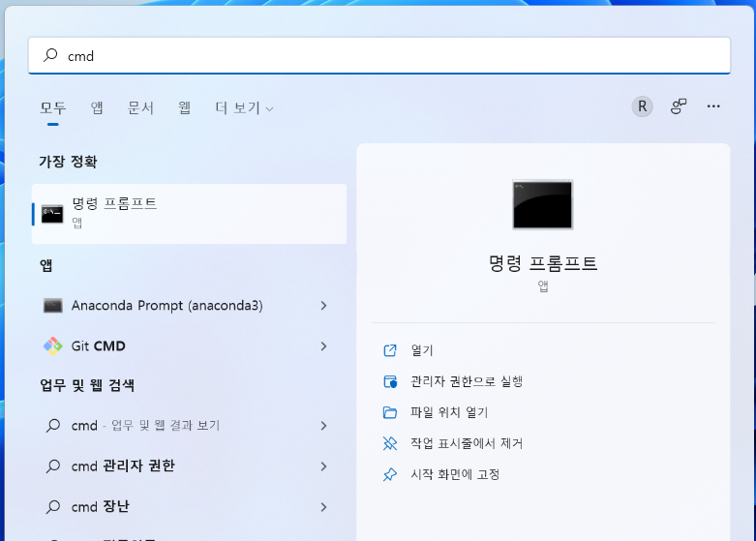Click the unpin icon for 작업 표시줄에서 제거

[390, 443]
